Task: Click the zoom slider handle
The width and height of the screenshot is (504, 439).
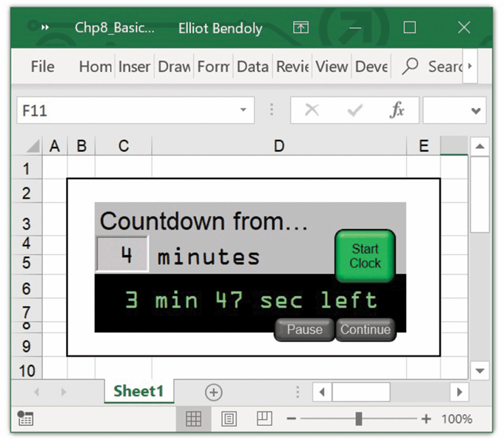Action: pos(359,419)
